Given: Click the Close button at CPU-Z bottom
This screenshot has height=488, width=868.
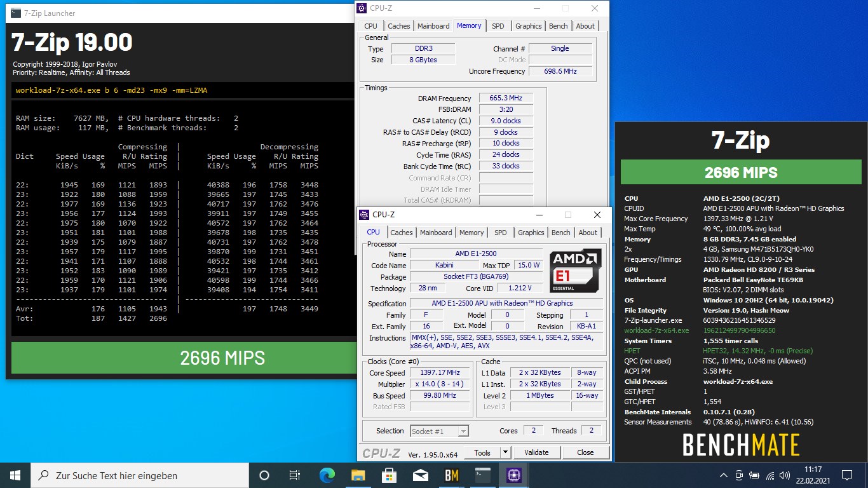Looking at the screenshot, I should pyautogui.click(x=585, y=452).
